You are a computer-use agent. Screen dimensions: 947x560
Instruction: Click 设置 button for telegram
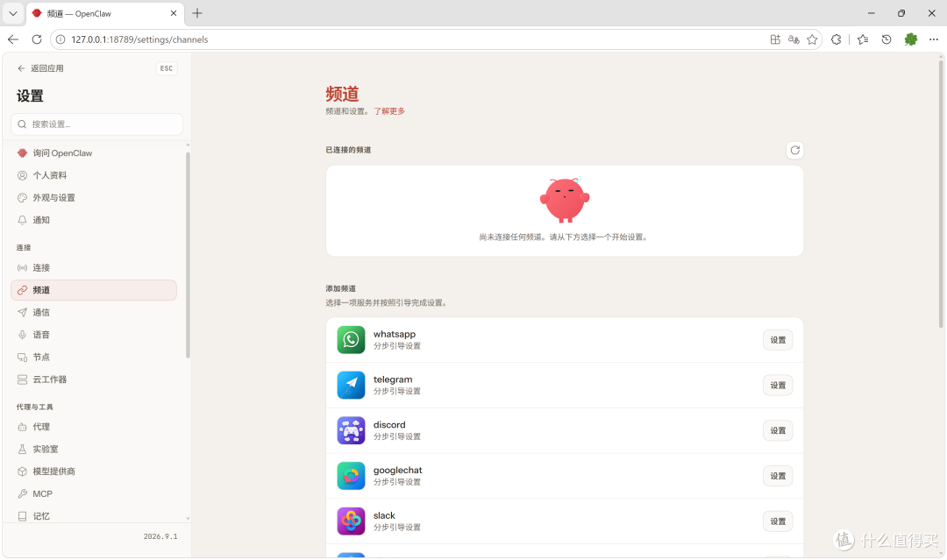(778, 385)
